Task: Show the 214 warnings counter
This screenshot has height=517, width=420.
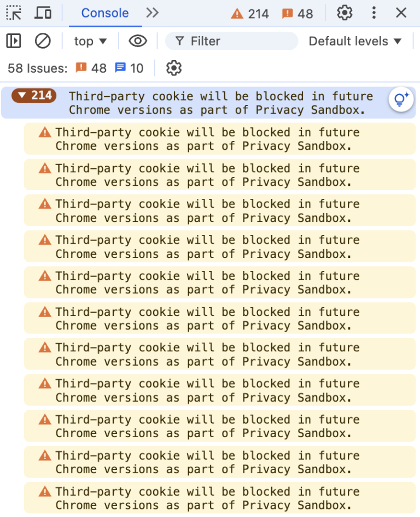Action: (249, 14)
